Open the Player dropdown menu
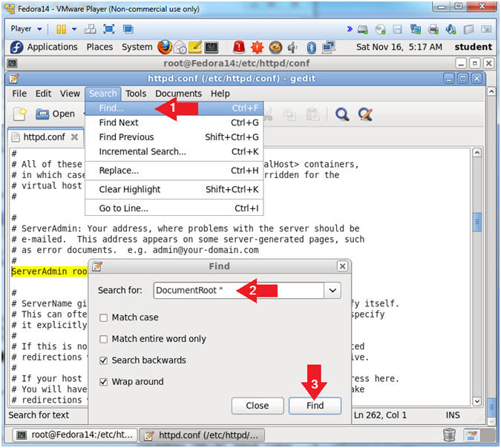Screen dimensions: 501x448 [x=26, y=29]
